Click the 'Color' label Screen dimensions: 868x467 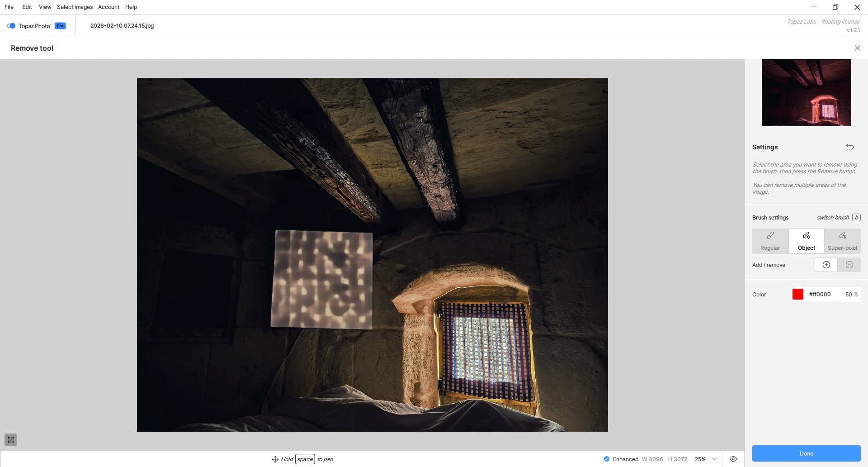click(759, 295)
